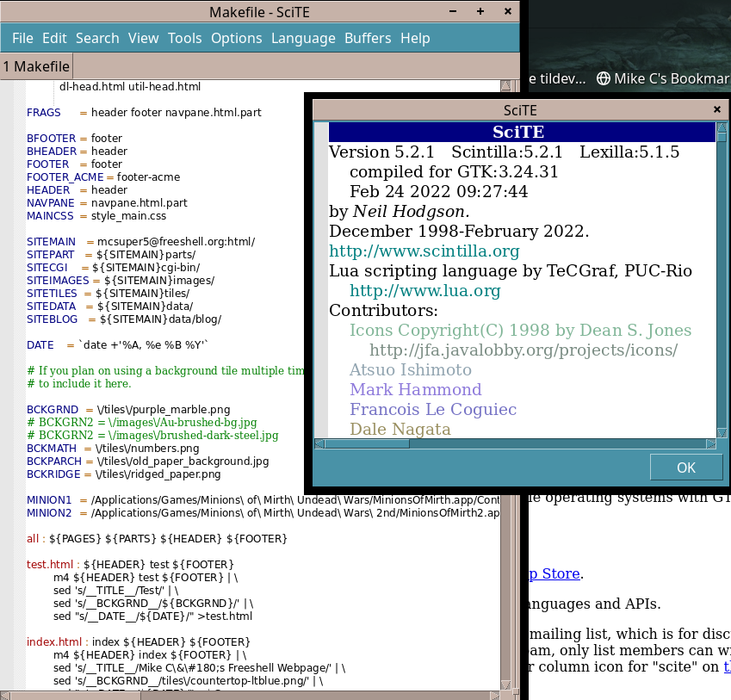This screenshot has width=731, height=700.
Task: Click the jfa.javalobby.org icons project URL
Action: click(x=523, y=350)
